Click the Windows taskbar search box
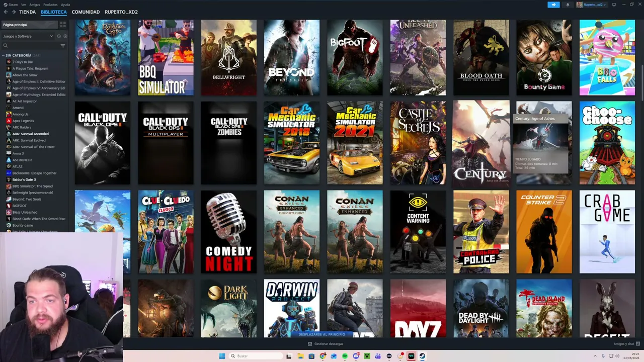This screenshot has width=644, height=362. 256,356
